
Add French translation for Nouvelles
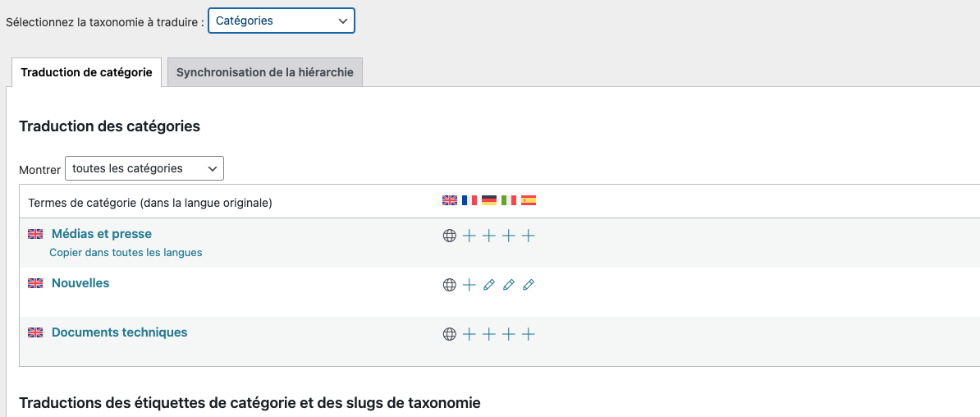click(x=469, y=285)
